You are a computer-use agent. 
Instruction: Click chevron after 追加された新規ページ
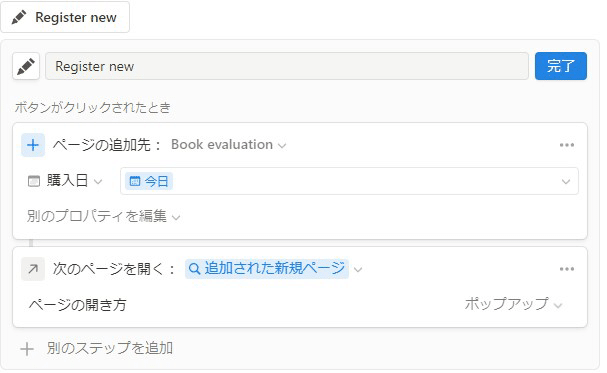pos(358,270)
